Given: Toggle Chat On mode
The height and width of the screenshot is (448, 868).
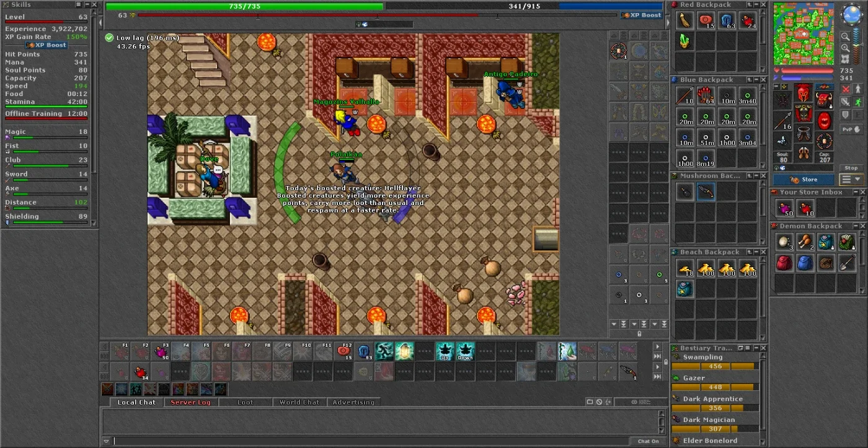Looking at the screenshot, I should pos(649,441).
